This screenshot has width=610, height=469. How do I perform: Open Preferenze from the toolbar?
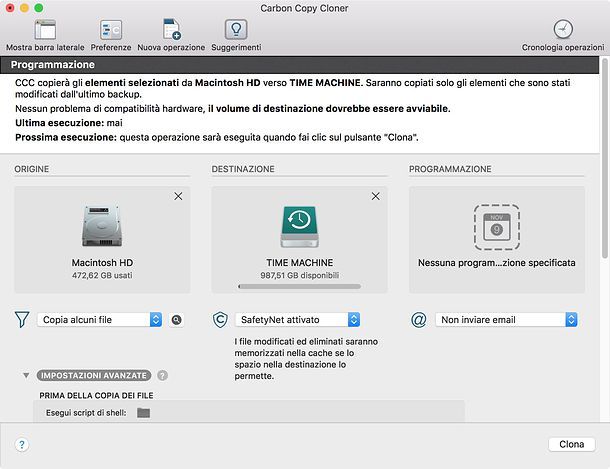[111, 30]
